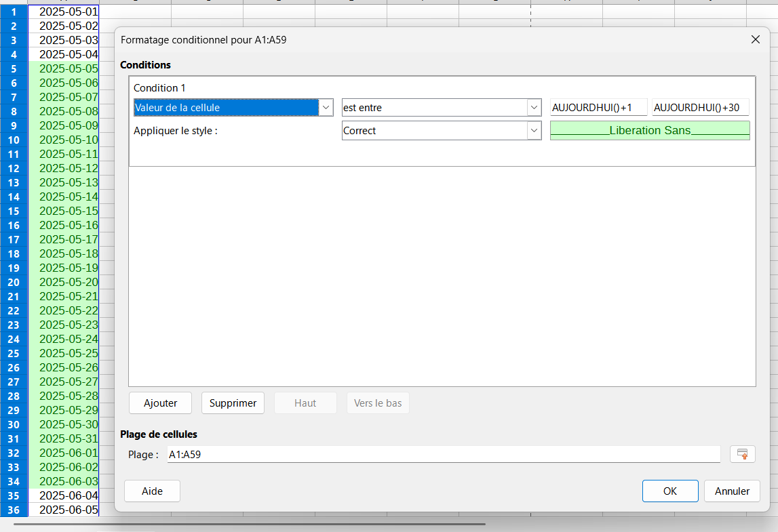778x532 pixels.
Task: Click the Plage field containing A1:A59
Action: click(x=444, y=454)
